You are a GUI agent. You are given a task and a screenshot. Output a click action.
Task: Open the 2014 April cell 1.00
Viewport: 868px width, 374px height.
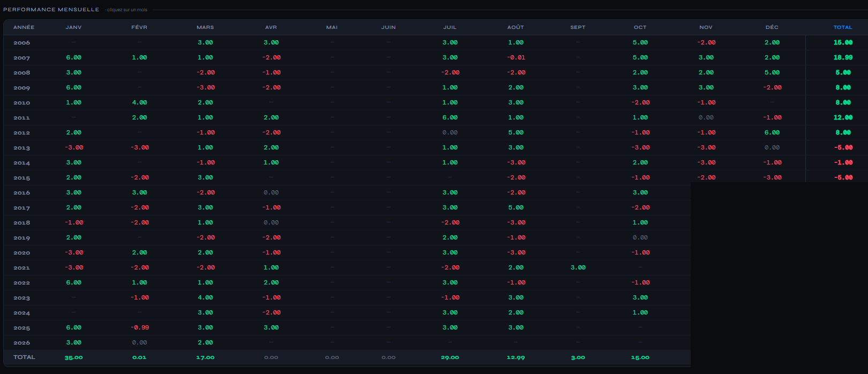point(271,162)
